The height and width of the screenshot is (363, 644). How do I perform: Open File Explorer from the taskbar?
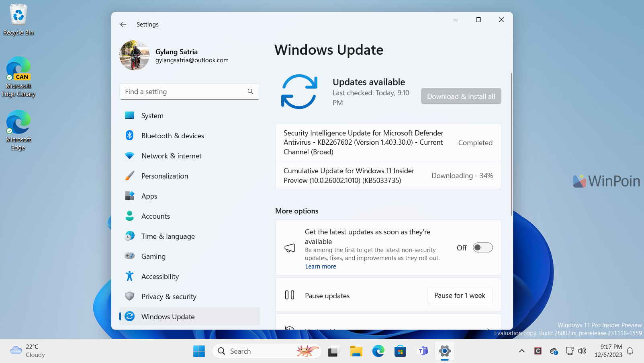(x=356, y=351)
